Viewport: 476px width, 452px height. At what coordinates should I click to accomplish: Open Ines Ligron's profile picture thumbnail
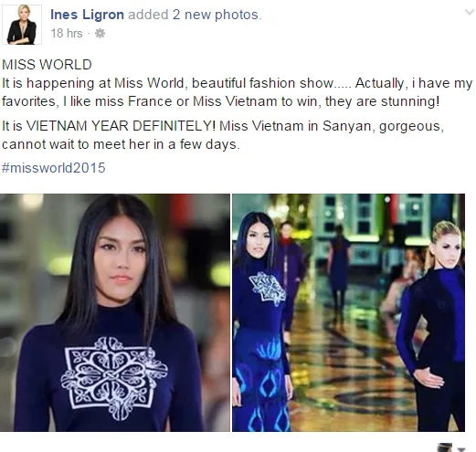point(22,25)
